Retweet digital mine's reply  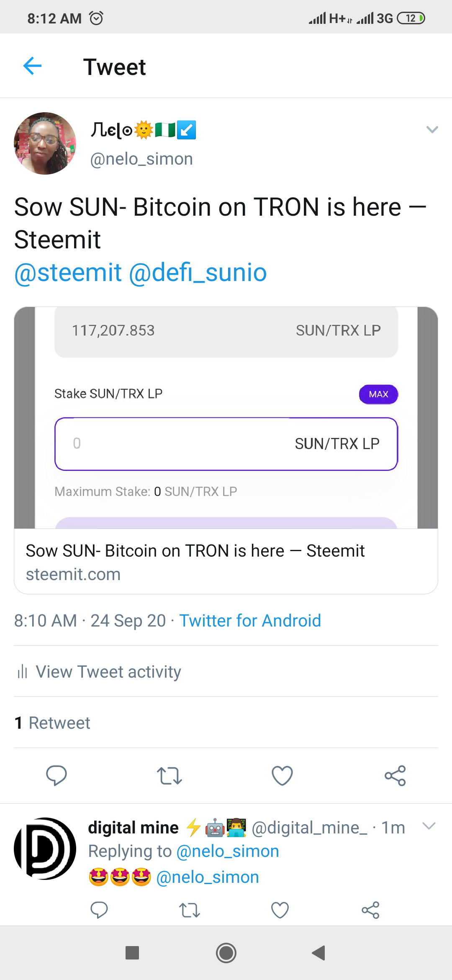190,910
